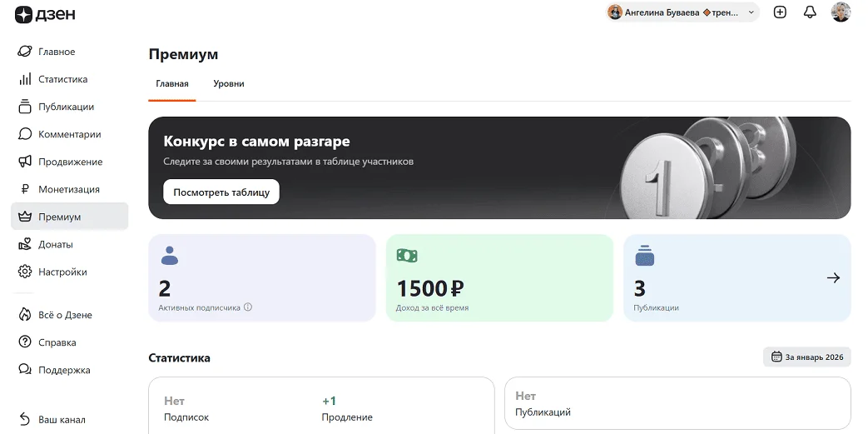This screenshot has width=868, height=434.
Task: Click the Публикации stack icon
Action: pos(25,107)
